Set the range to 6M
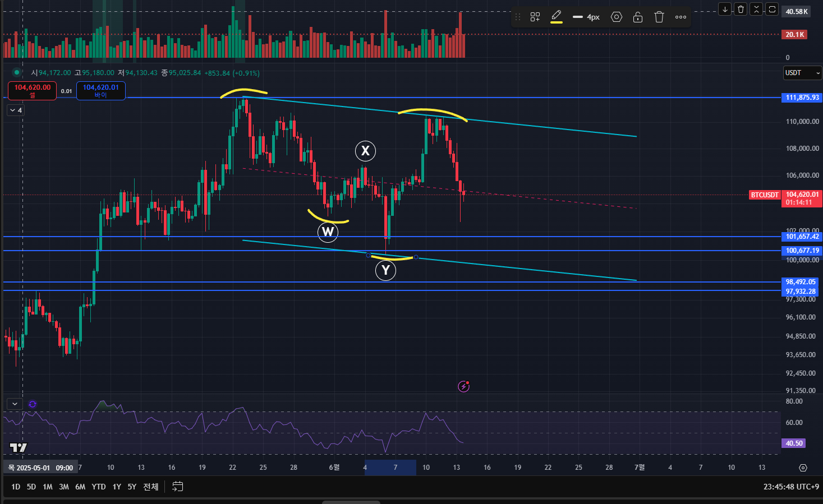This screenshot has height=504, width=823. coord(80,487)
